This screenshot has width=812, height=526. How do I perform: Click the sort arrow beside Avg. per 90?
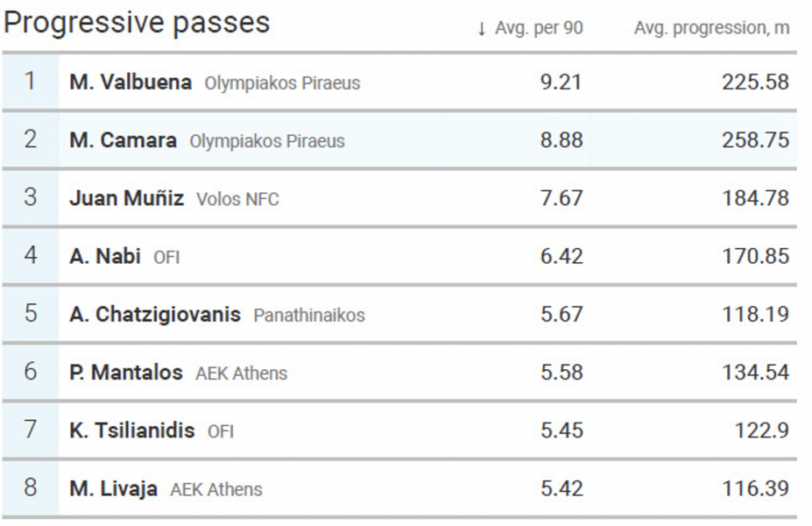(482, 29)
